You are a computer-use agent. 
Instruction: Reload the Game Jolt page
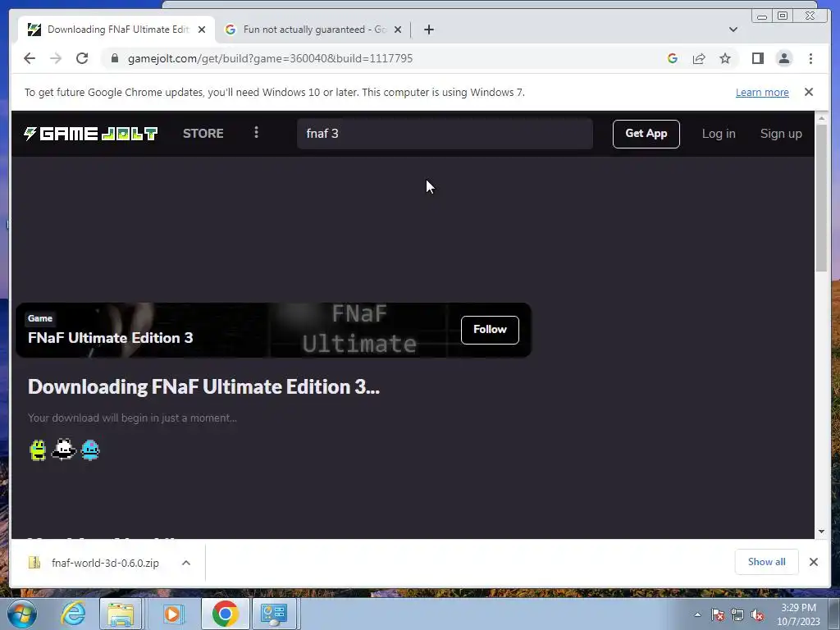(x=82, y=58)
